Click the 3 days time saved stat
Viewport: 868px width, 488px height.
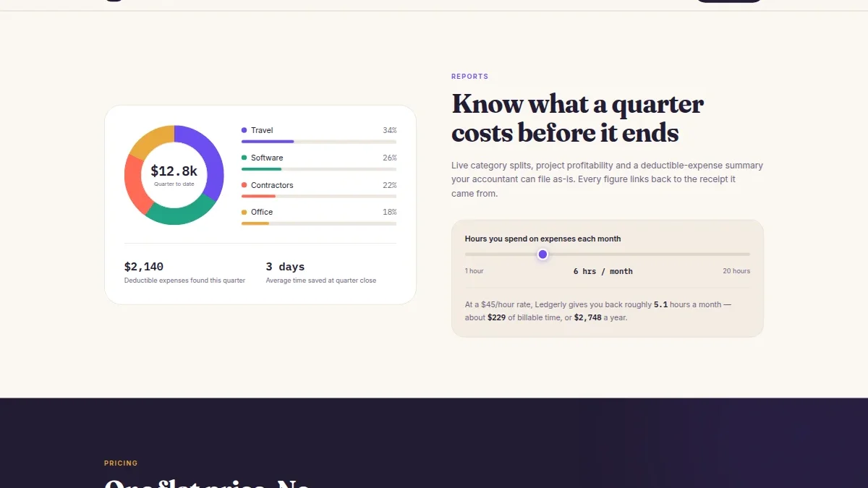tap(285, 267)
